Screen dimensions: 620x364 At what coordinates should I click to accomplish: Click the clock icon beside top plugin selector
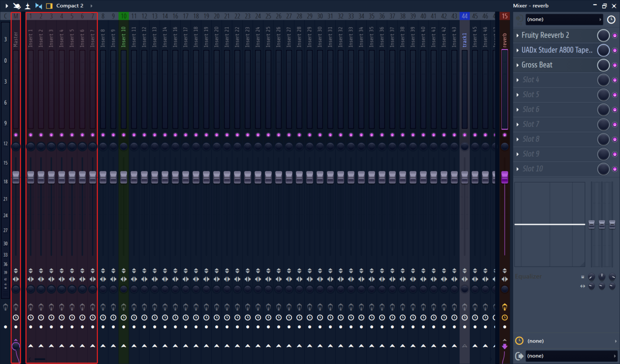[612, 19]
